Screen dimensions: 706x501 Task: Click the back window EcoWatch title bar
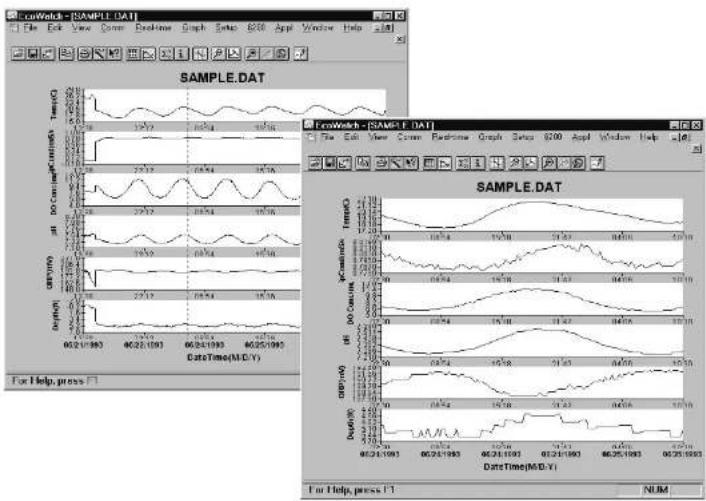pyautogui.click(x=206, y=16)
